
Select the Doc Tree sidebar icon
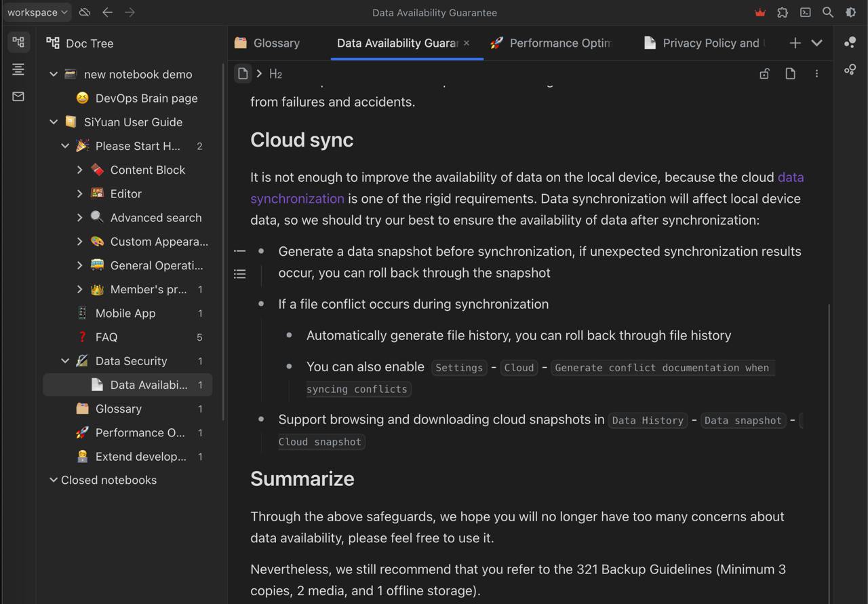coord(18,42)
